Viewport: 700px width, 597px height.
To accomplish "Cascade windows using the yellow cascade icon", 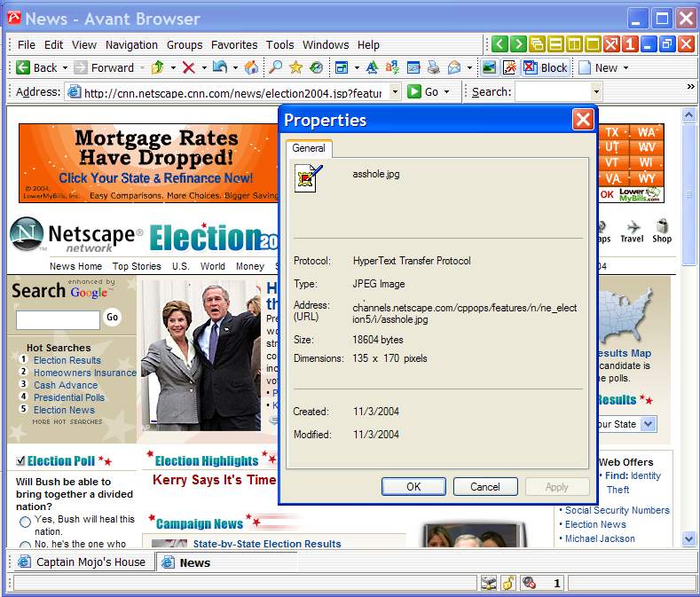I will [537, 44].
